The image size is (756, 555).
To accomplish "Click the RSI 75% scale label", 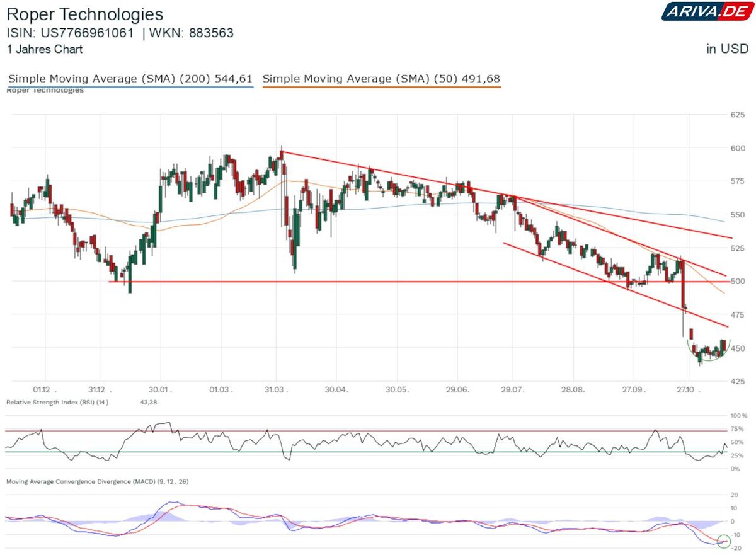I will click(x=736, y=430).
